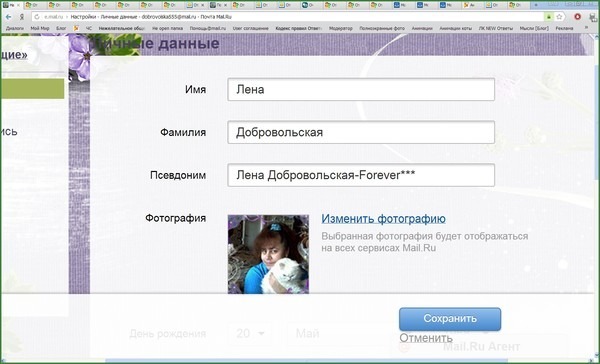The image size is (600, 364).
Task: Reload the page with the refresh icon
Action: click(37, 17)
